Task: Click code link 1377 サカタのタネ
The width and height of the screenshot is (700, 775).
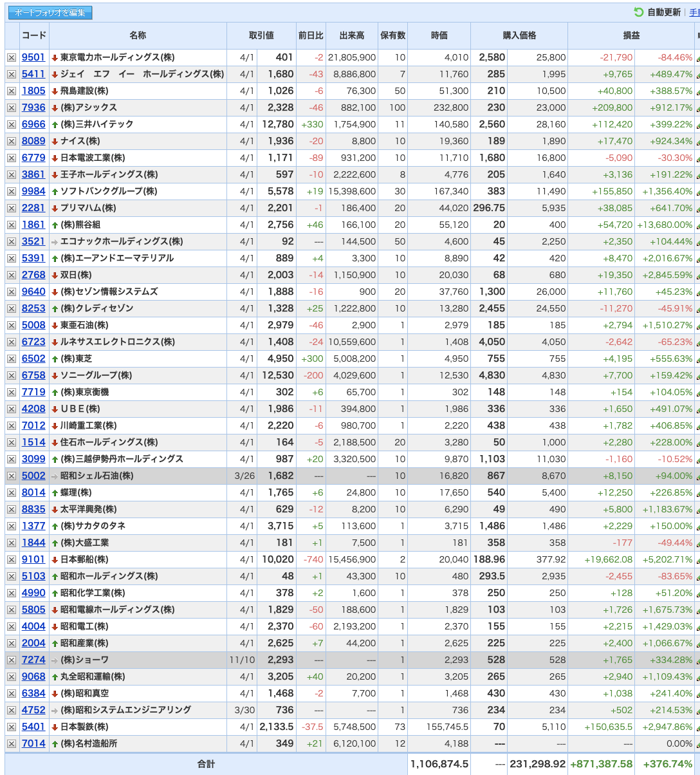Action: pyautogui.click(x=33, y=526)
